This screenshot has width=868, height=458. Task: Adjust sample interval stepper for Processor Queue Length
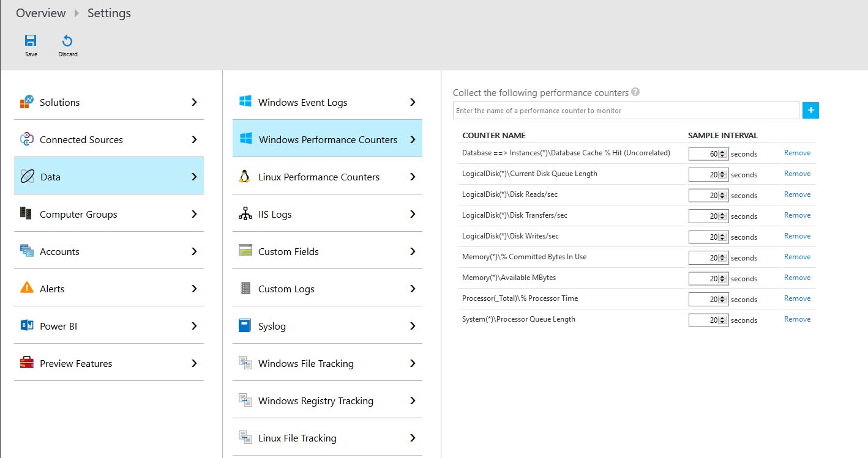coord(722,320)
